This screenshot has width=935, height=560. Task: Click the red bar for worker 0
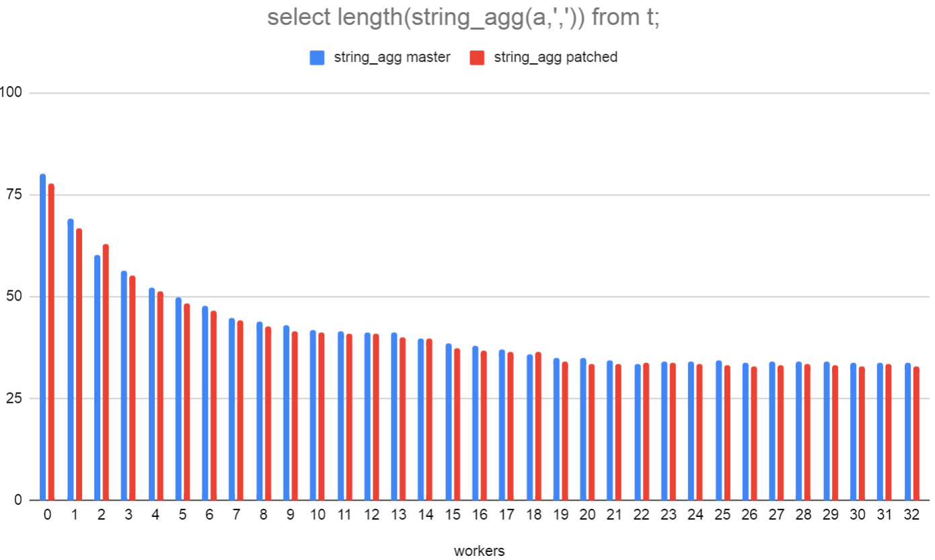tap(51, 342)
